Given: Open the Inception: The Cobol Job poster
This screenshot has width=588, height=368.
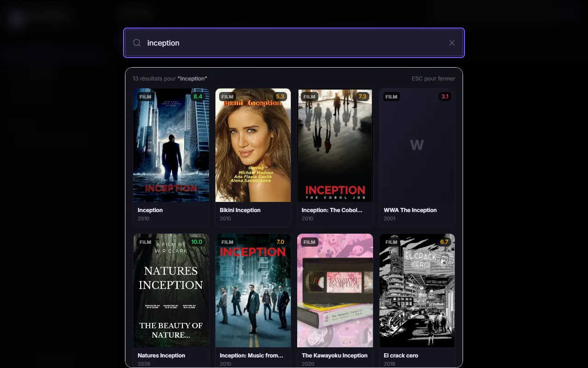Looking at the screenshot, I should click(335, 145).
